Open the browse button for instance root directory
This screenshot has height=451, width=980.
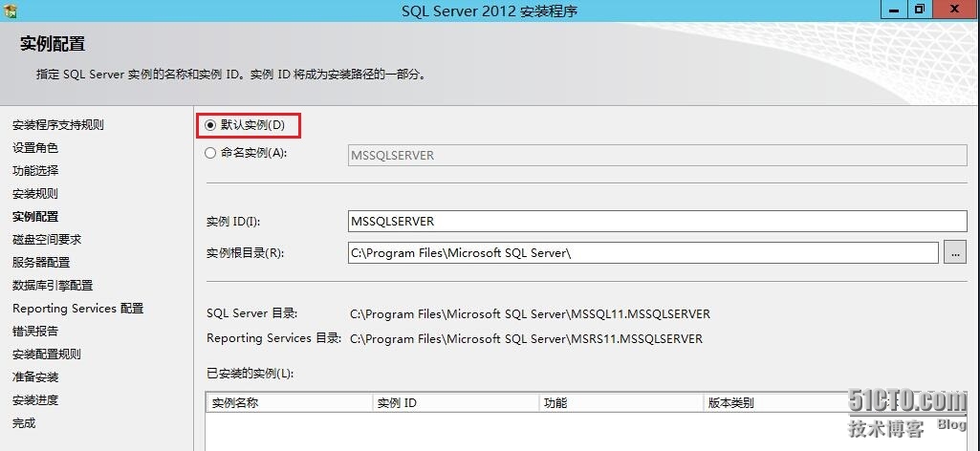tap(954, 253)
